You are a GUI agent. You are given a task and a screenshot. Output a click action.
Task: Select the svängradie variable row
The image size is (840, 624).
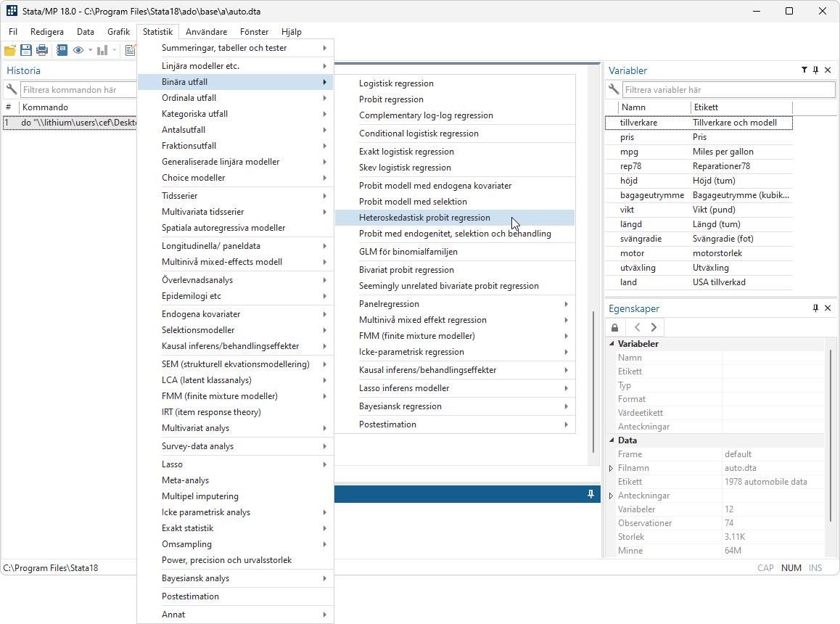click(699, 239)
